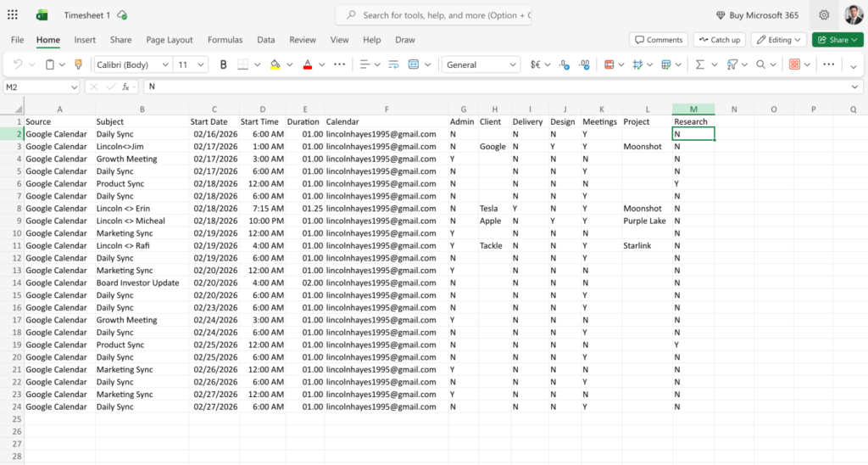Click the insert function fx icon

[126, 87]
